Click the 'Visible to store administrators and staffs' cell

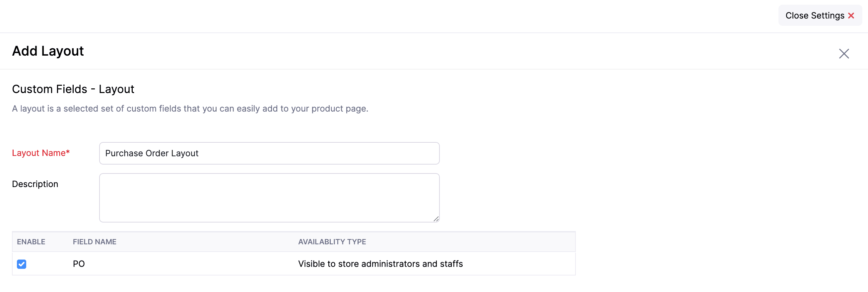point(380,264)
